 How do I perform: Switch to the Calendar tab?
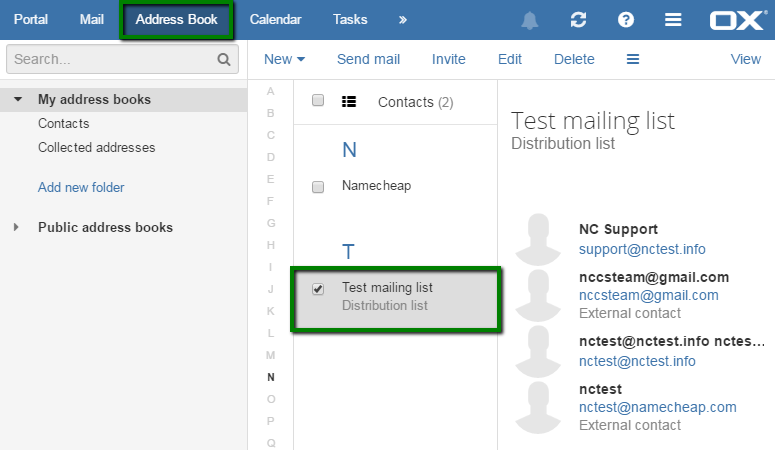pyautogui.click(x=275, y=20)
